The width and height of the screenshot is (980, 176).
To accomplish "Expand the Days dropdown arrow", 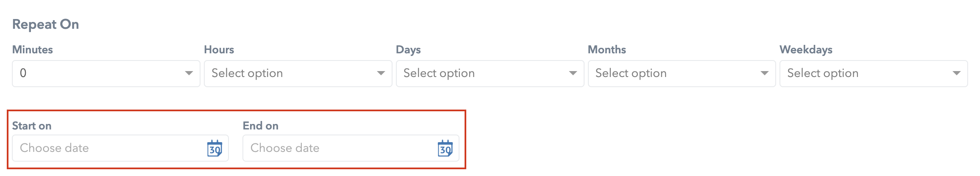I will [573, 73].
